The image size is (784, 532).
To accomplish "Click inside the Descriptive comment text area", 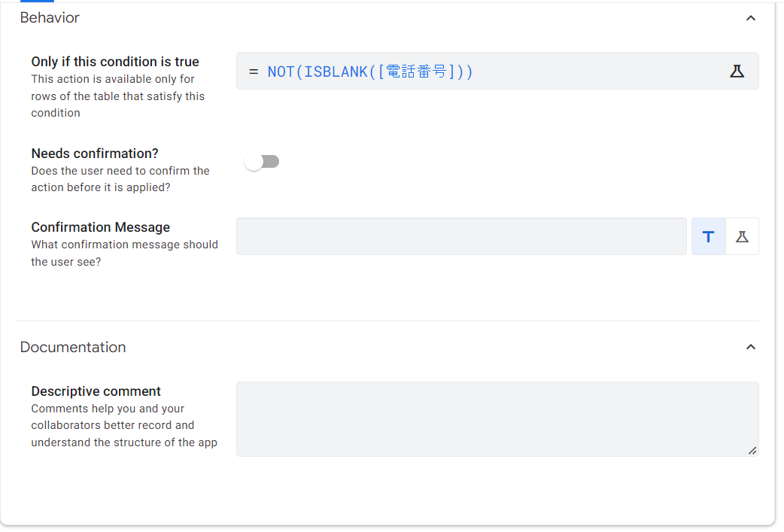I will coord(497,419).
